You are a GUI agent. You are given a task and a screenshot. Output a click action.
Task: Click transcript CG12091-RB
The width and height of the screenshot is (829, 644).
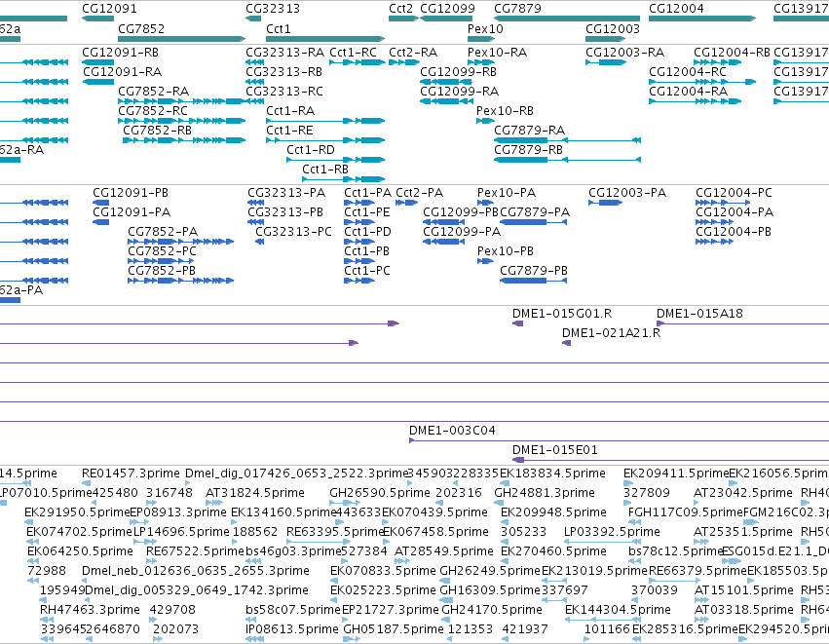coord(120,53)
